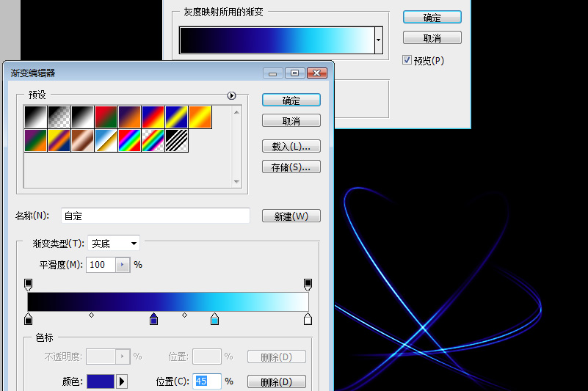
Task: Open the gradient type dropdown
Action: point(114,244)
